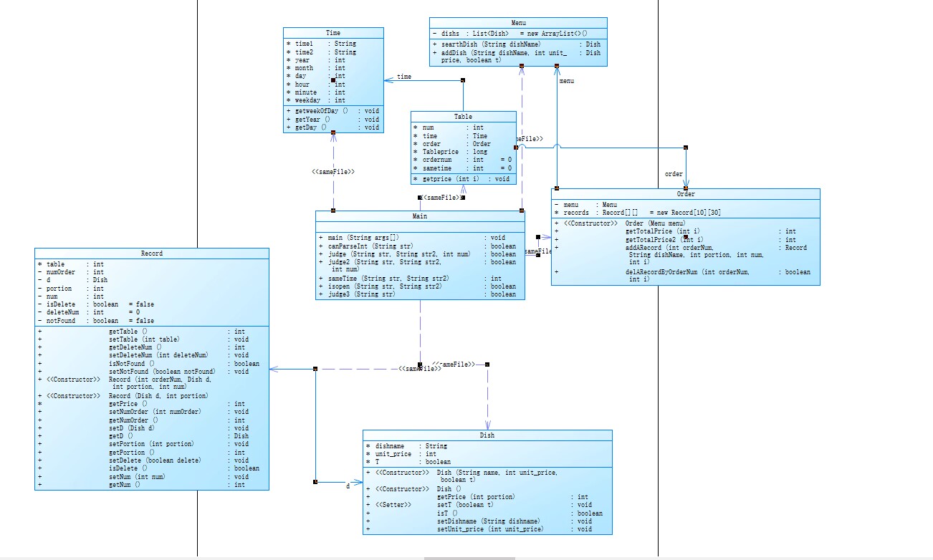Click the Order class title

[x=685, y=194]
